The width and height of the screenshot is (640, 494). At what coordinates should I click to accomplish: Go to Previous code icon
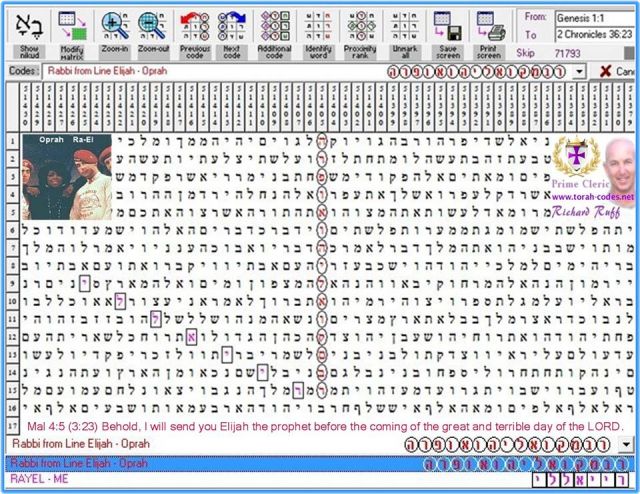195,26
